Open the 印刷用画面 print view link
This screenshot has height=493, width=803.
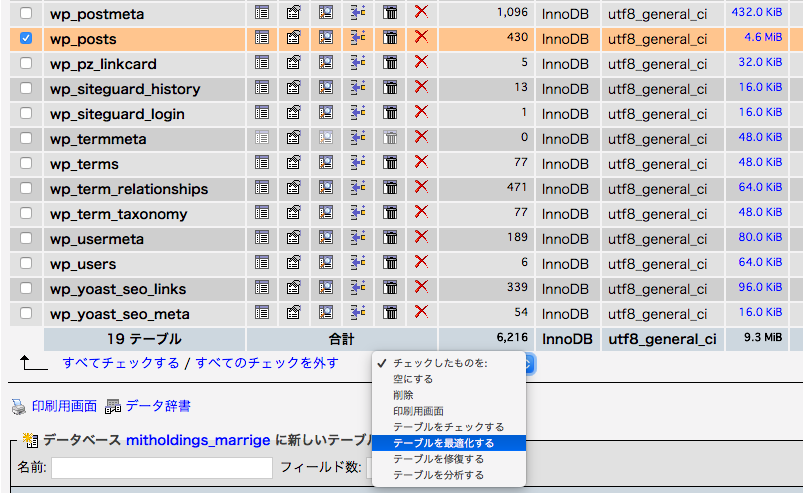click(64, 406)
